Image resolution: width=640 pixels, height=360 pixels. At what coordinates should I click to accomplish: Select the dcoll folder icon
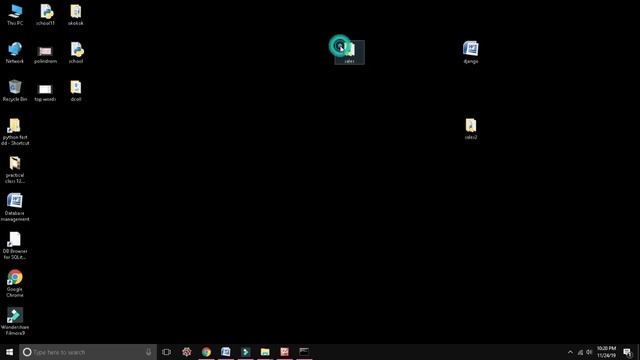pyautogui.click(x=76, y=91)
